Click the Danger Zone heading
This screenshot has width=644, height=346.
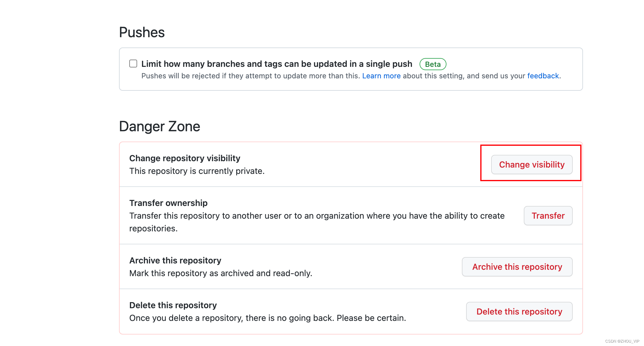(x=159, y=126)
